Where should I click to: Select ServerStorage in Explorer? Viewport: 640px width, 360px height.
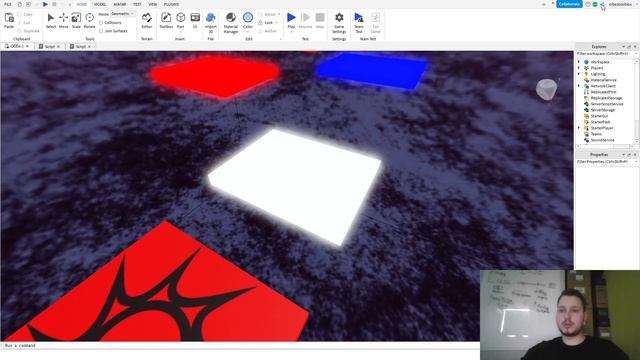tap(602, 110)
